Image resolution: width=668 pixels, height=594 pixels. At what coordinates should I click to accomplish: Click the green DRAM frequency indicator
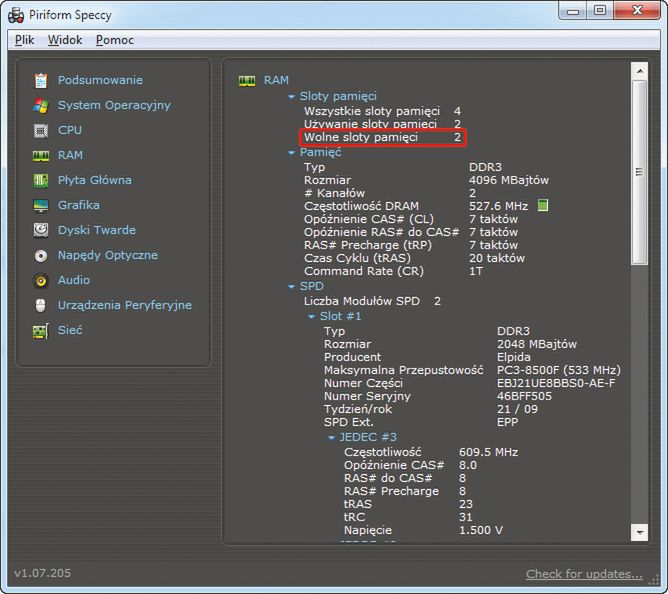click(x=543, y=205)
